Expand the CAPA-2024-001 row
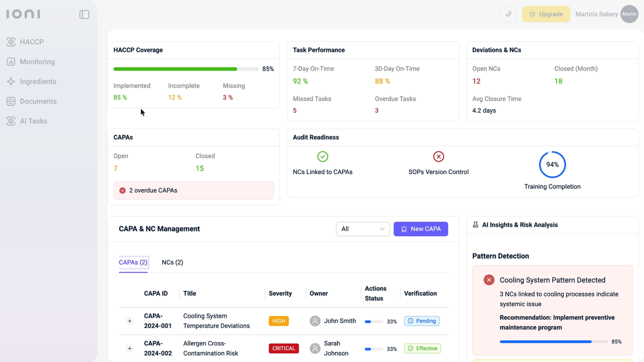 click(129, 321)
